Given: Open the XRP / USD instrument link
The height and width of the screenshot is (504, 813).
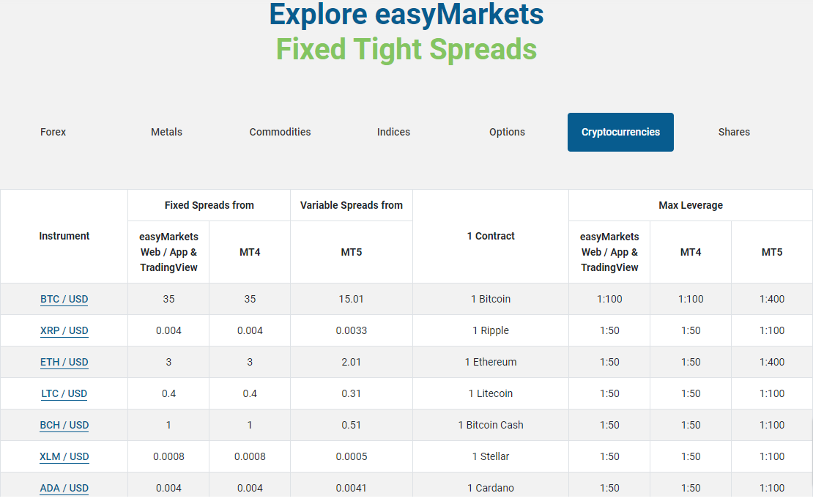Looking at the screenshot, I should pyautogui.click(x=64, y=331).
